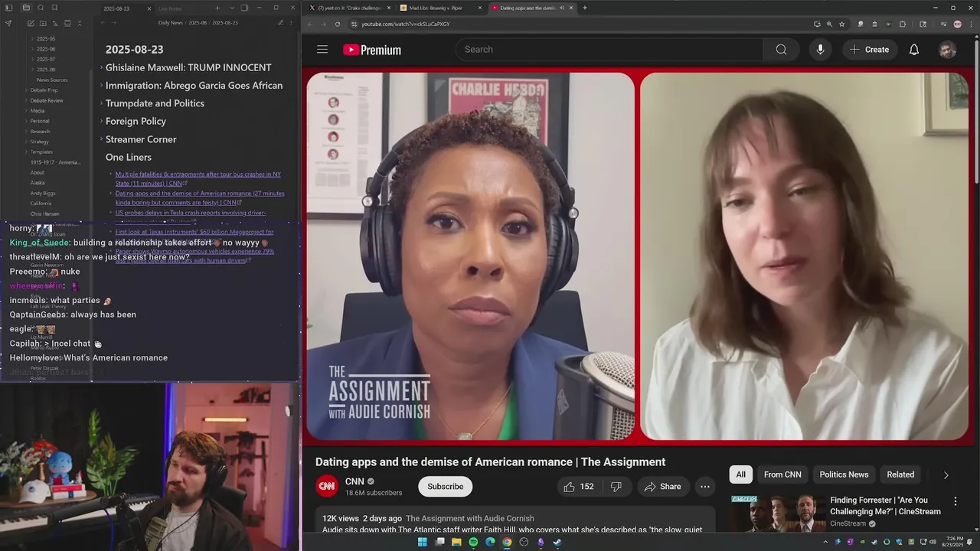980x551 pixels.
Task: Open Daily News breadcrumb in Obsidian
Action: pos(170,23)
